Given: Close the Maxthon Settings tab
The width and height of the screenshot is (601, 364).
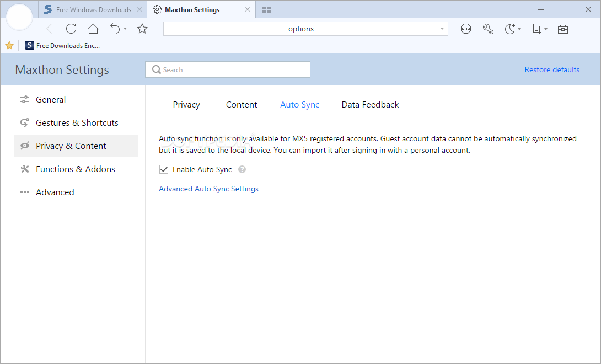Looking at the screenshot, I should tap(248, 9).
